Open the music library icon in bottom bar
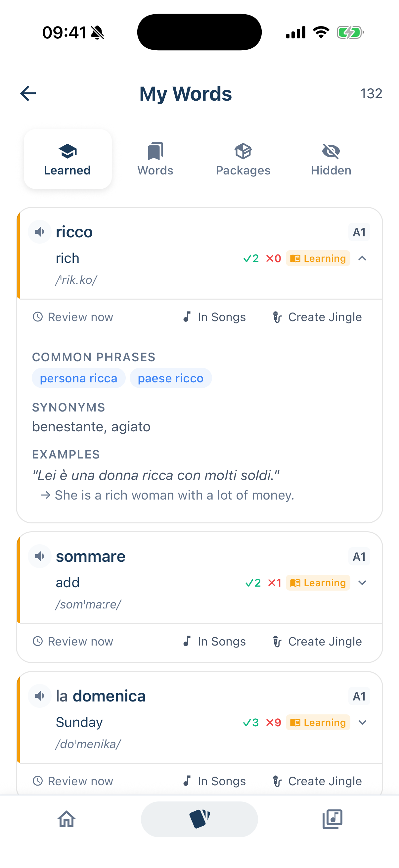 pos(332,819)
